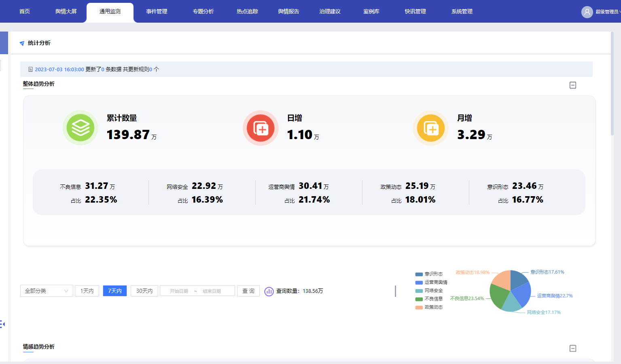Click the 结束日期 date field
The height and width of the screenshot is (364, 621).
[212, 291]
